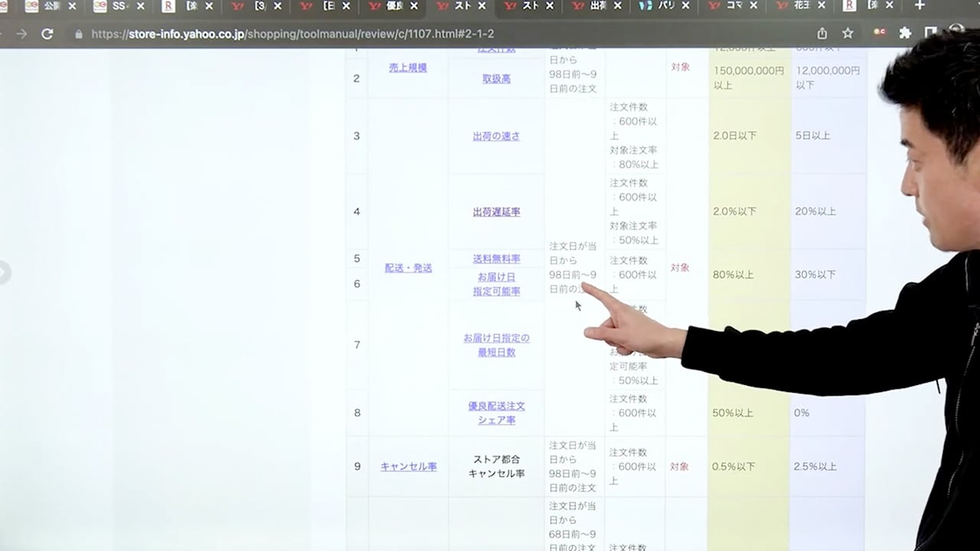Click the 30%以下 cell

point(815,274)
